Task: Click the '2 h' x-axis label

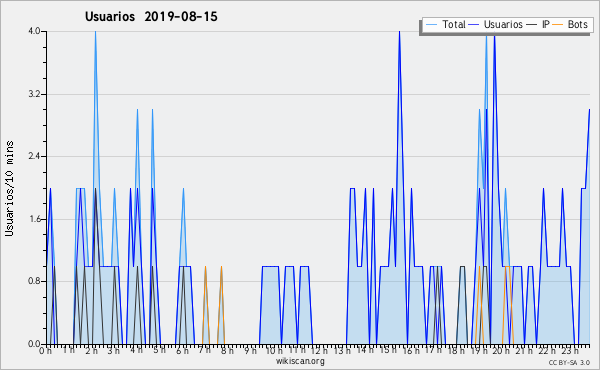Action: (91, 350)
